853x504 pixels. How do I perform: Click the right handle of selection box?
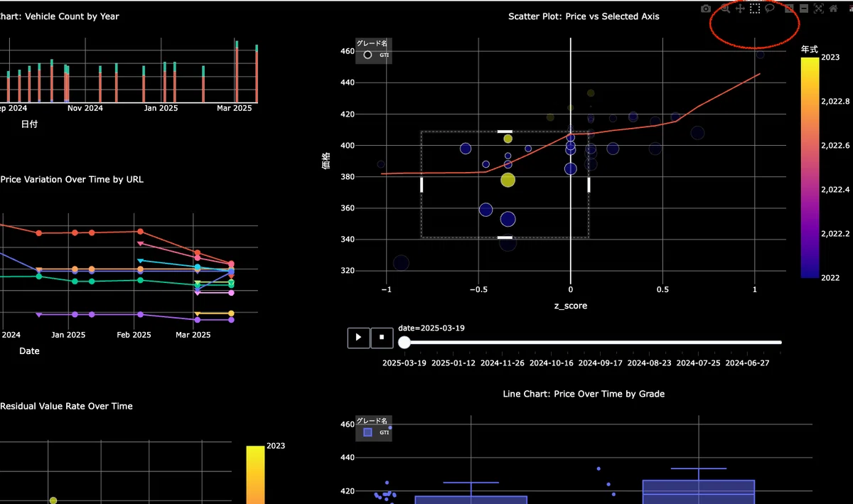pyautogui.click(x=589, y=185)
